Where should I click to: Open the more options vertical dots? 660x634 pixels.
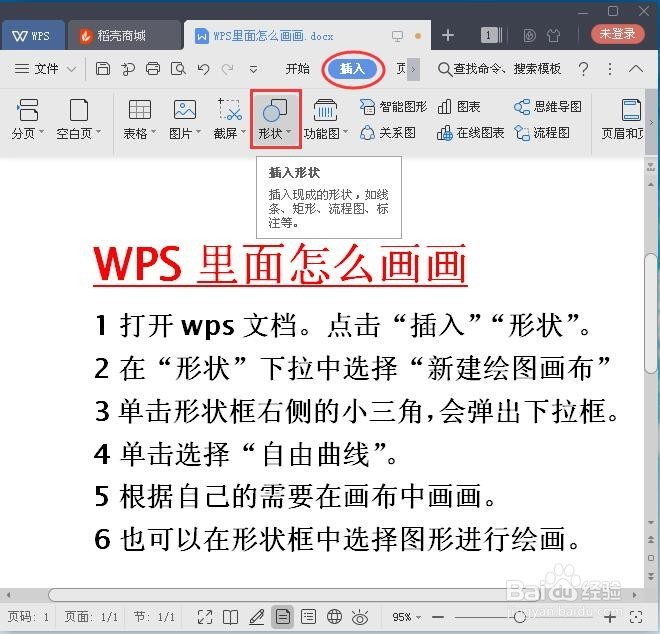(610, 69)
